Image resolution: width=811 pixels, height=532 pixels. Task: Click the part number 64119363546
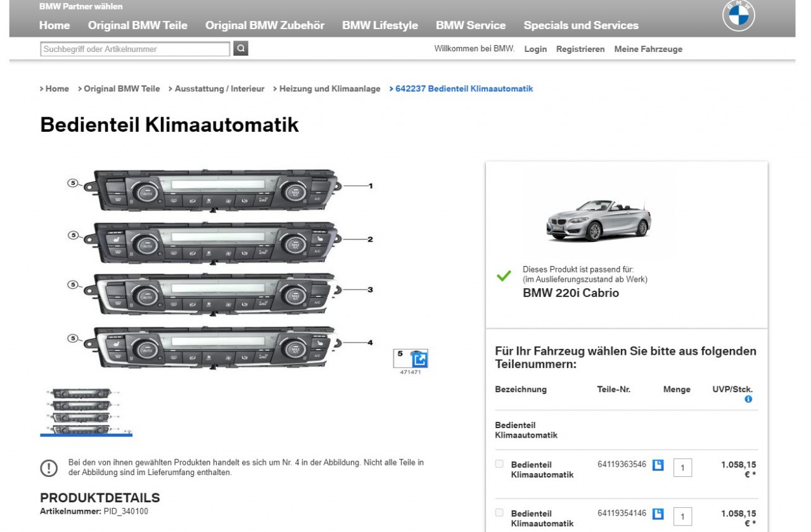point(622,464)
